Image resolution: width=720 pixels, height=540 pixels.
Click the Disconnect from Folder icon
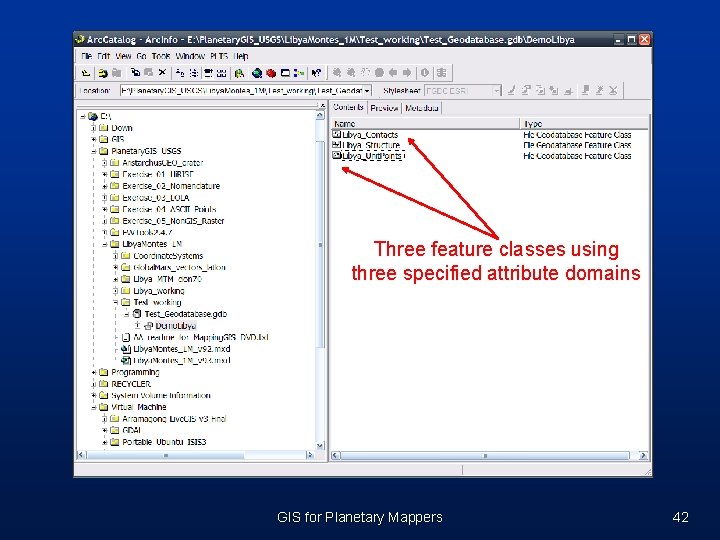(117, 73)
